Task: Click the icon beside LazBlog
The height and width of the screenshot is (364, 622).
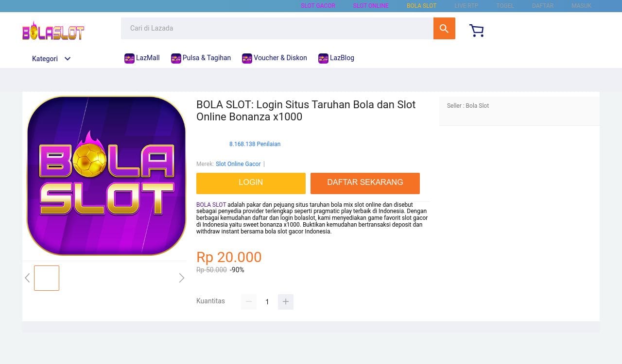Action: coord(323,58)
